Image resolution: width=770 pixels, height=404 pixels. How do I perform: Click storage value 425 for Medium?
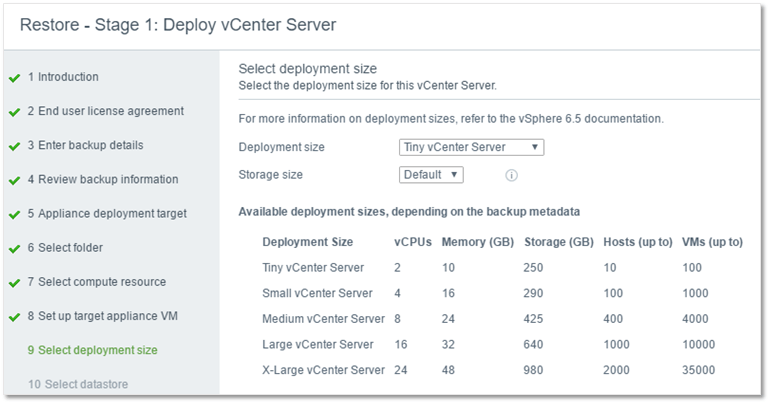533,319
